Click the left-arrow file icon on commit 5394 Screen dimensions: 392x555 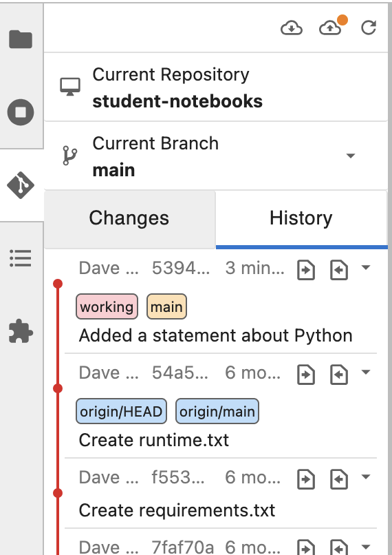coord(339,270)
